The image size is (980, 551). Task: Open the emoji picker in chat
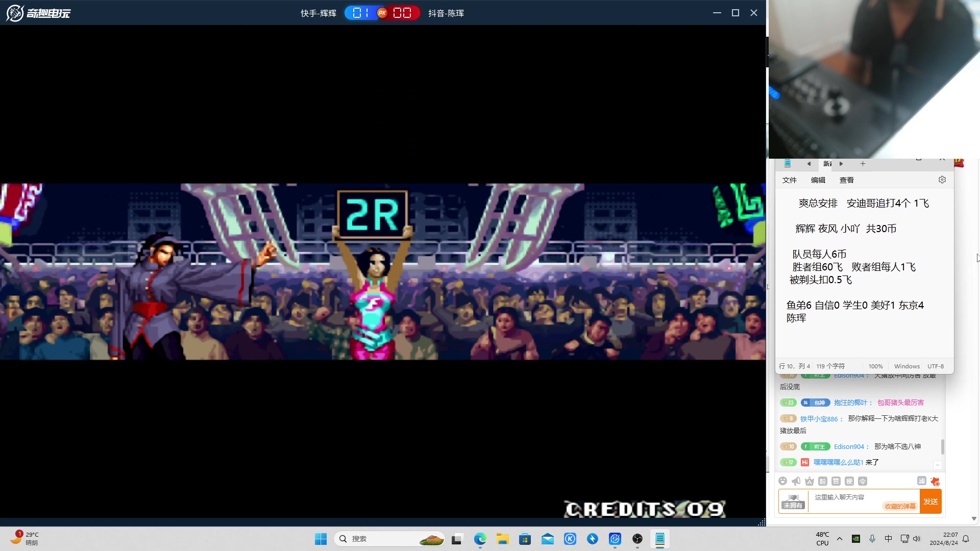coord(782,481)
